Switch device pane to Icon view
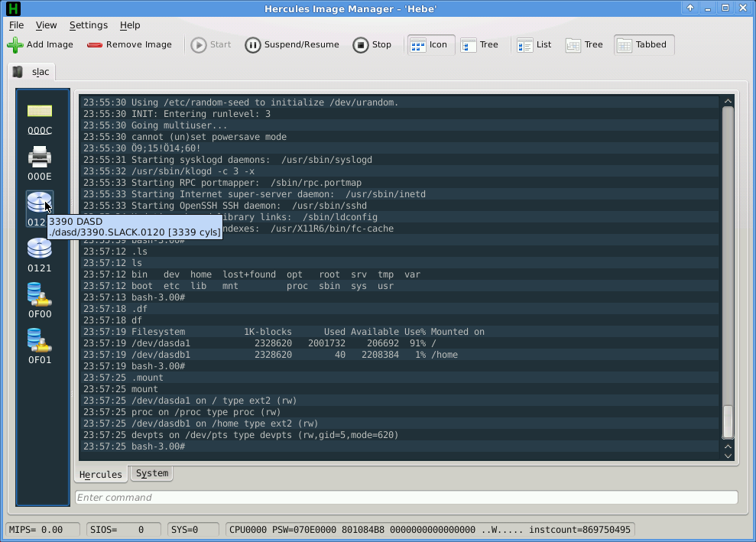This screenshot has width=756, height=542. (430, 45)
